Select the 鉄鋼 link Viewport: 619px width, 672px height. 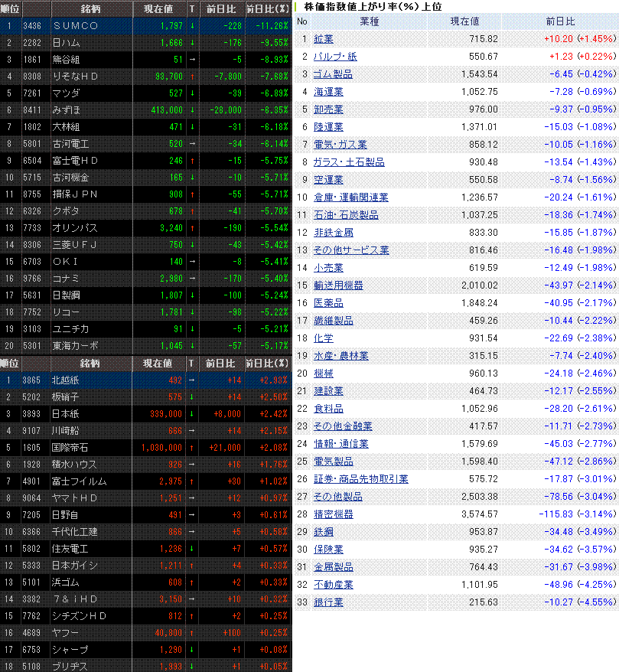click(323, 531)
